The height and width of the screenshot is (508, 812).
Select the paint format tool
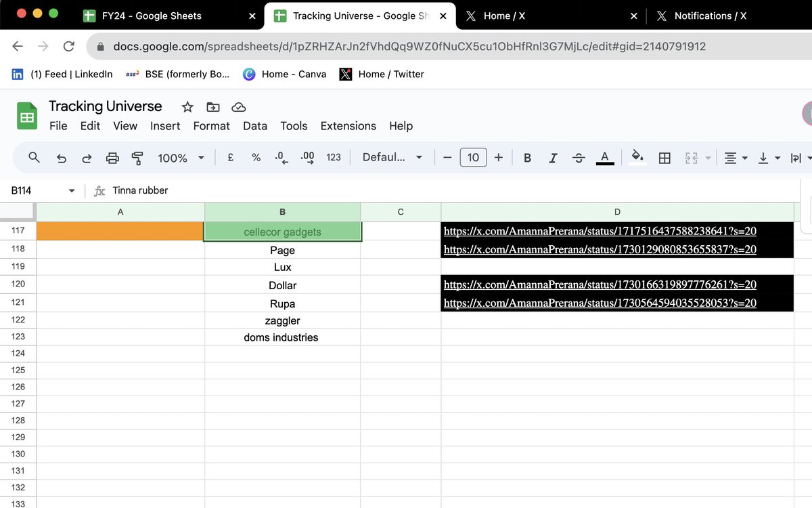click(137, 158)
